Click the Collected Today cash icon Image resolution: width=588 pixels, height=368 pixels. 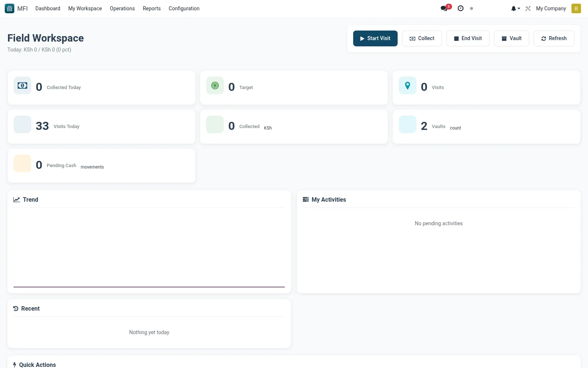tap(22, 85)
